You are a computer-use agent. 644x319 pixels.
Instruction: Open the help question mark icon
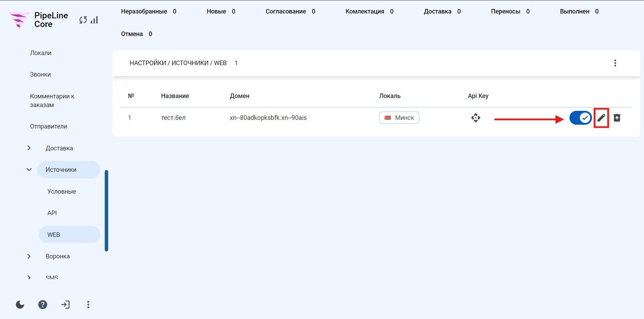pyautogui.click(x=43, y=304)
